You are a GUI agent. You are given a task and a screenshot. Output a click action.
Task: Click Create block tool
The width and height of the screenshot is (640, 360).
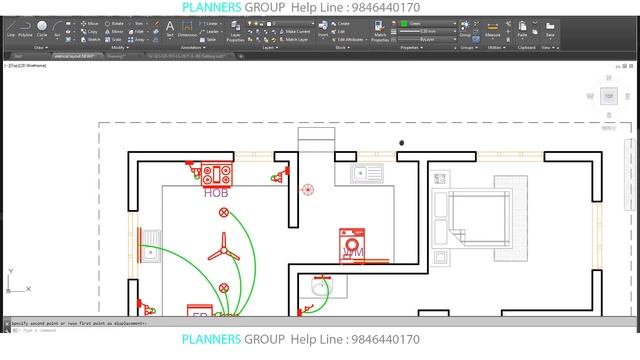340,24
